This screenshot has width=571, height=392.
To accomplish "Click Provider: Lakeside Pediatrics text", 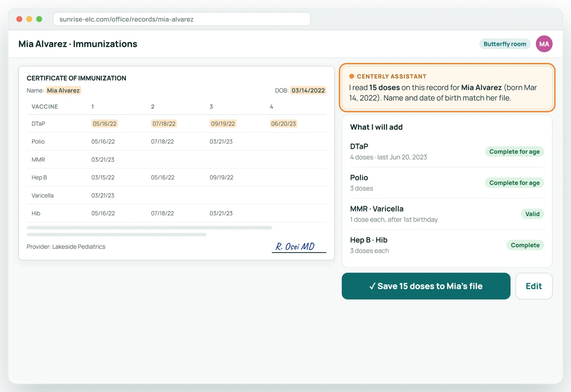I will (66, 247).
